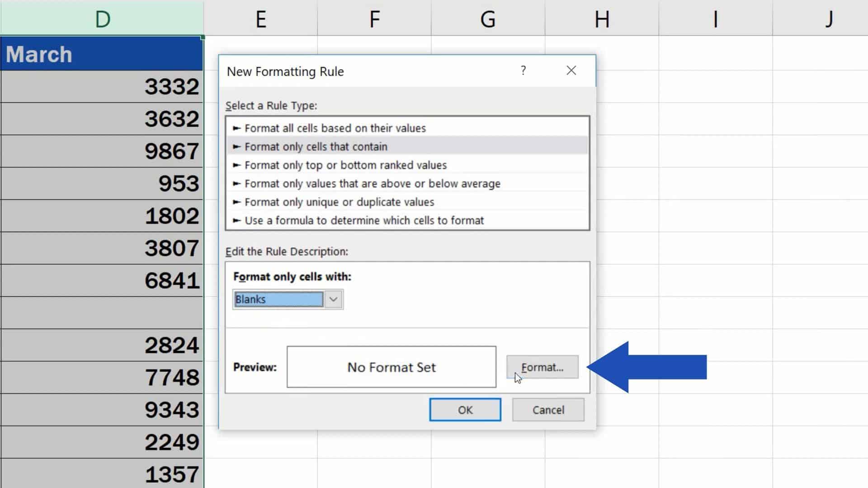Select the blank cell below 6841
Viewport: 868px width, 488px height.
[x=102, y=313]
